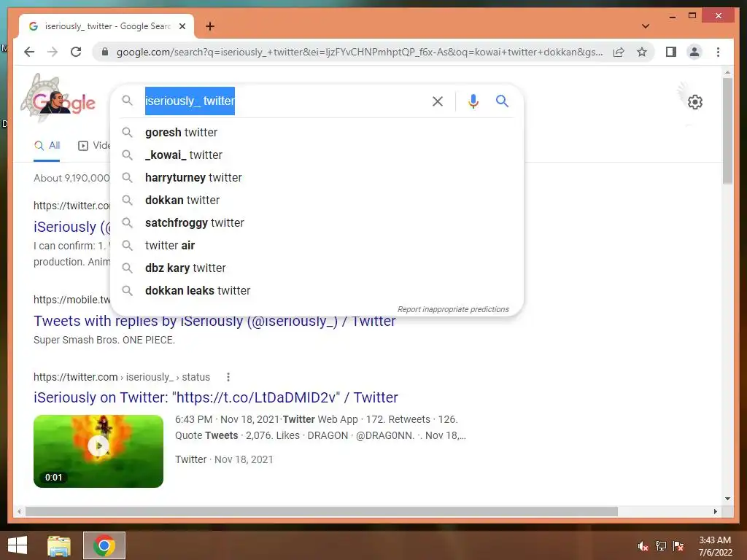Clear the Google search box
Screen dimensions: 747x560
click(438, 101)
